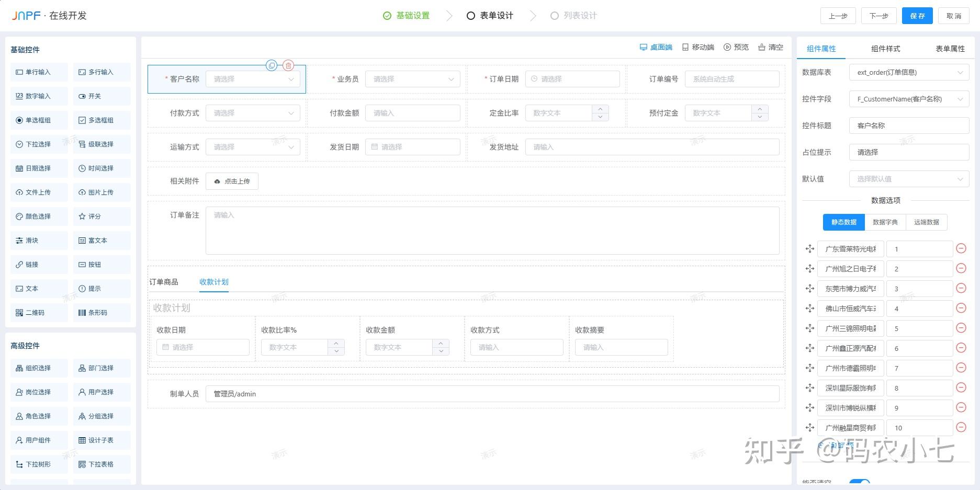Pick the 级联选择 cascader control

tap(102, 144)
